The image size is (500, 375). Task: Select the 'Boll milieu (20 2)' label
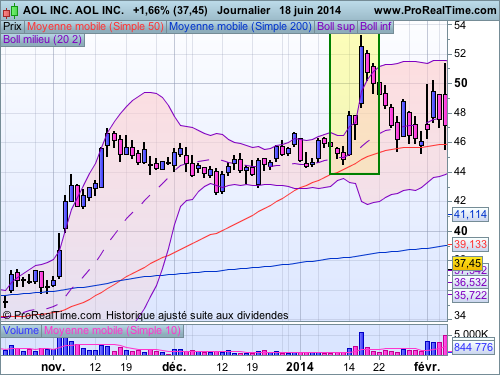(43, 39)
